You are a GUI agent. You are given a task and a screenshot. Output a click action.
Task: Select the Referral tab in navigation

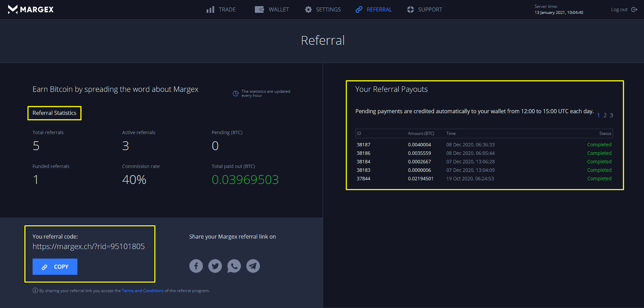click(x=374, y=10)
